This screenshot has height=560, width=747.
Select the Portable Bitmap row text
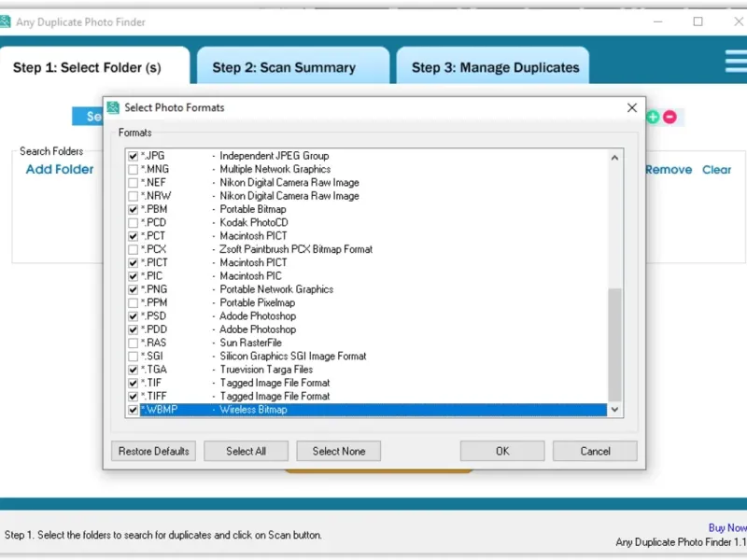253,209
